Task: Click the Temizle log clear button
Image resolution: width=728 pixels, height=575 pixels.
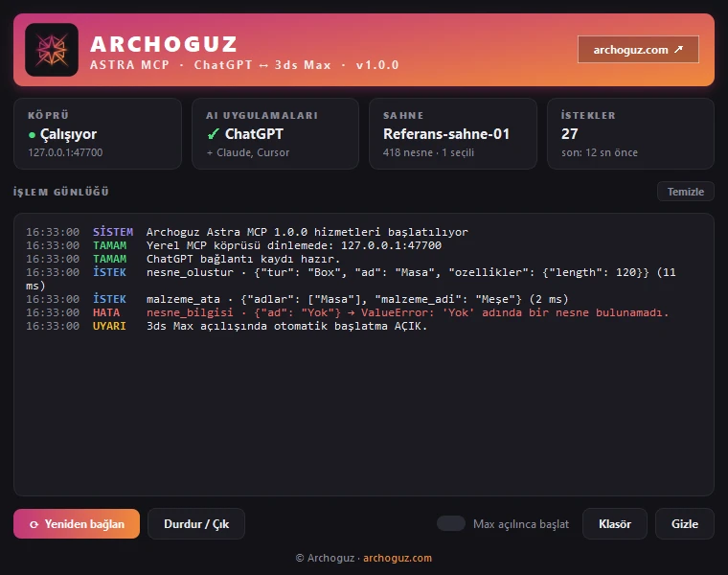Action: (685, 192)
